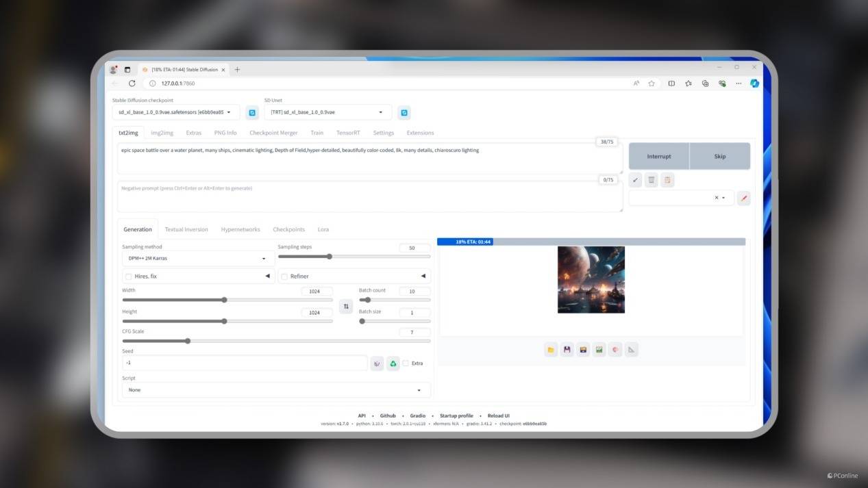The width and height of the screenshot is (868, 488).
Task: Click the trash icon to clear prompt
Action: pyautogui.click(x=652, y=180)
